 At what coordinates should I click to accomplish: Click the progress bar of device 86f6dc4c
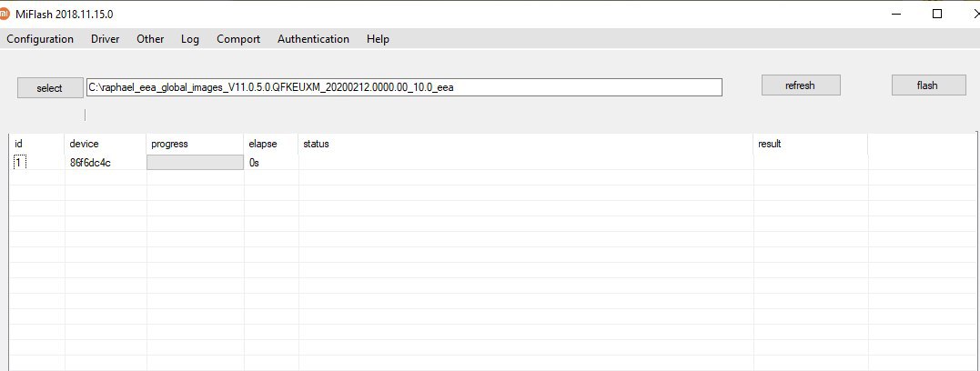(x=195, y=163)
